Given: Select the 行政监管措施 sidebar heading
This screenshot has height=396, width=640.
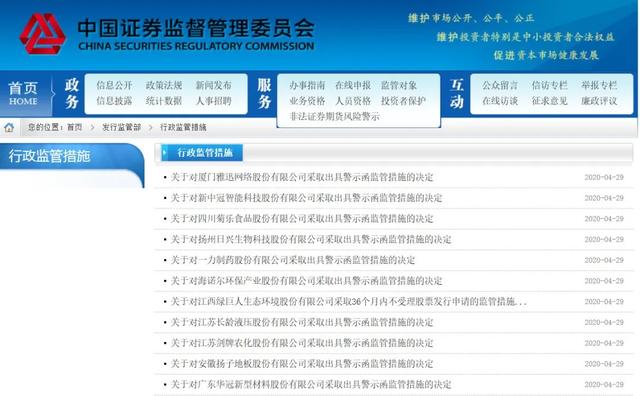Looking at the screenshot, I should coord(49,156).
